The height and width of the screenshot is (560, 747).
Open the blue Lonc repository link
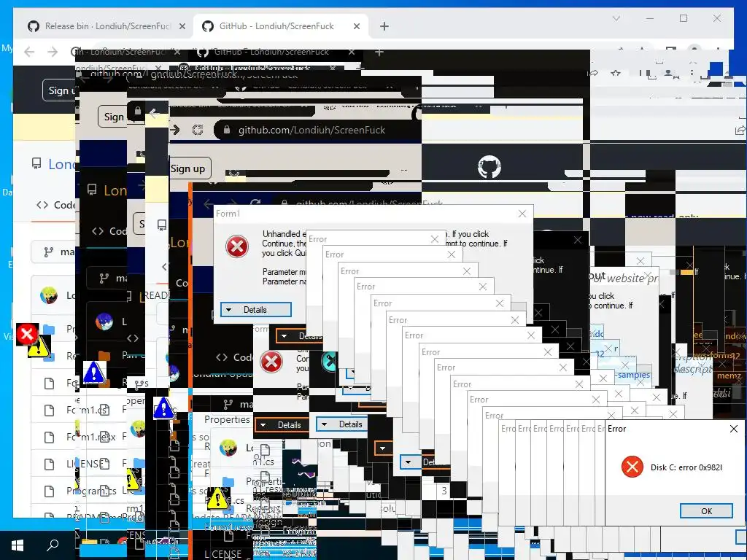[61, 164]
